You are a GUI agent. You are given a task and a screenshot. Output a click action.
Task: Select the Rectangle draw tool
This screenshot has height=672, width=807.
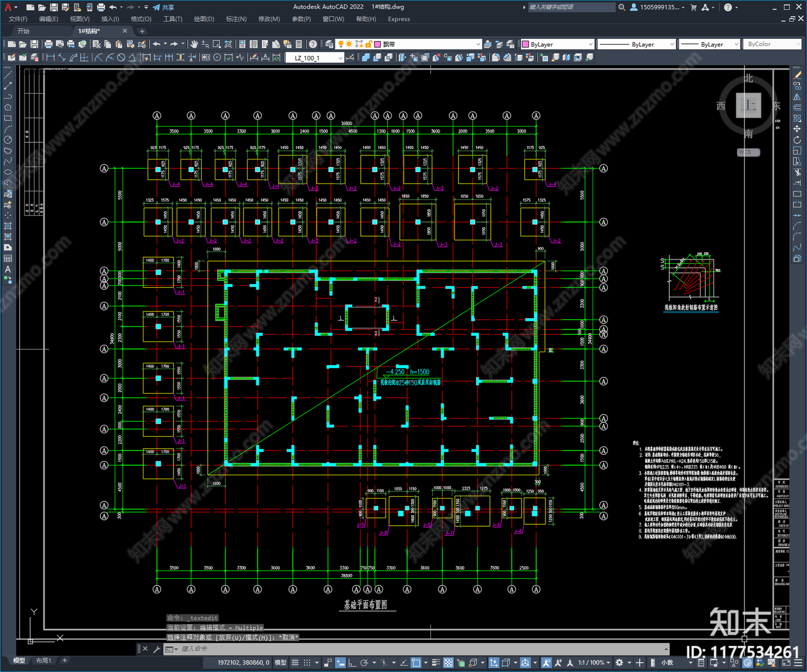point(8,118)
